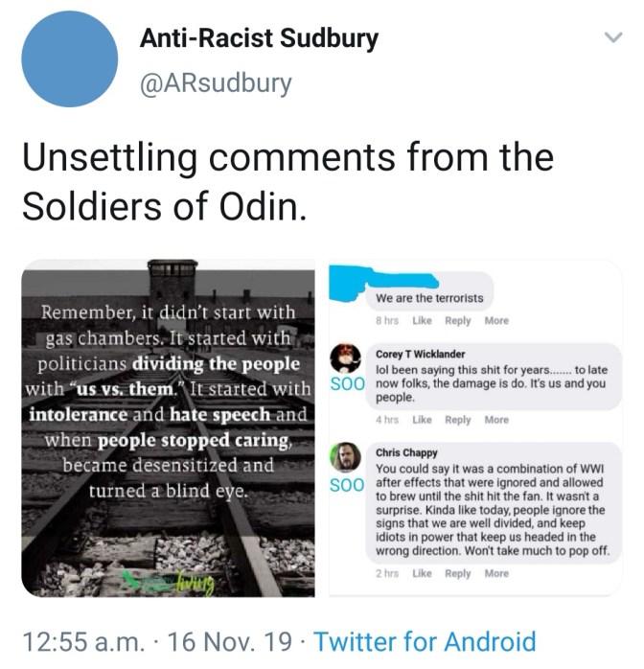
Task: Click Corey T Wicklander's profile picture
Action: pyautogui.click(x=345, y=358)
